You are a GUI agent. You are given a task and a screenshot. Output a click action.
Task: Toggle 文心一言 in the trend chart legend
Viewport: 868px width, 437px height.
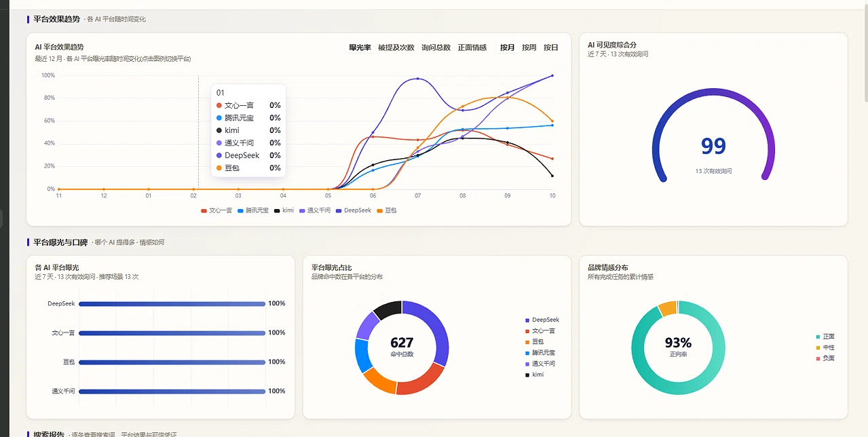click(215, 210)
